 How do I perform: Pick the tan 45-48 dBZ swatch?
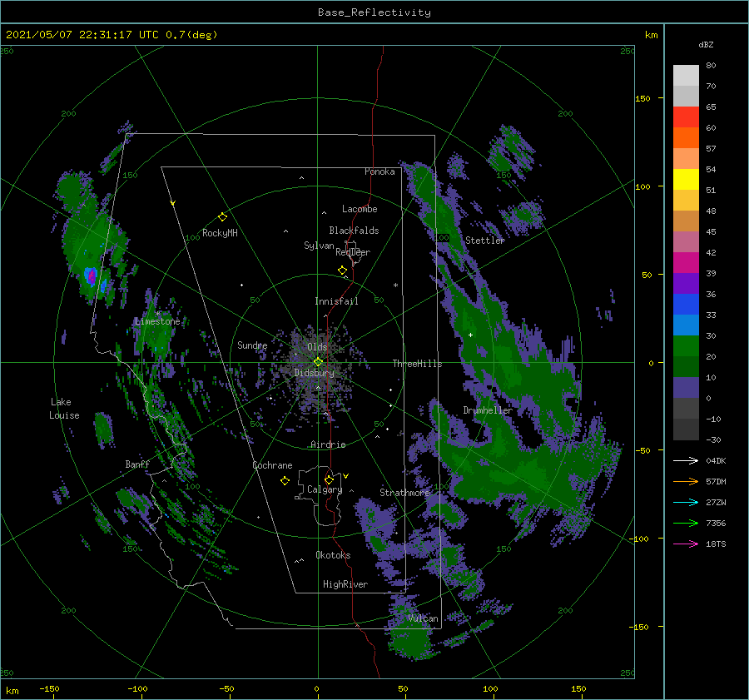[686, 221]
